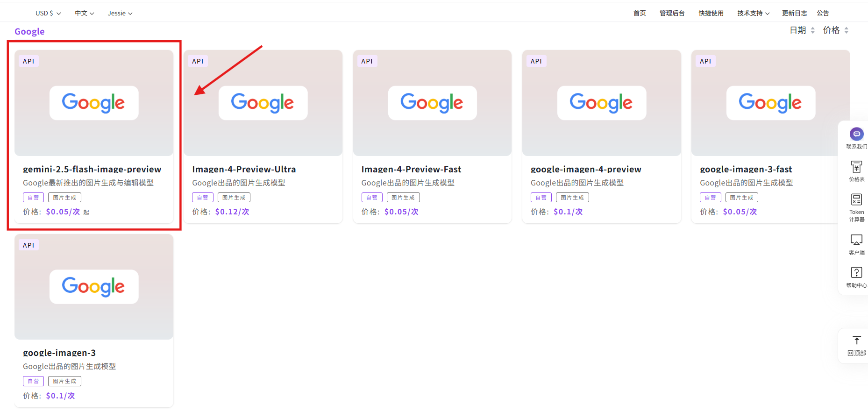Viewport: 868px width, 412px height.
Task: Click 自营 tag on google-imagen-4-preview card
Action: pyautogui.click(x=541, y=198)
